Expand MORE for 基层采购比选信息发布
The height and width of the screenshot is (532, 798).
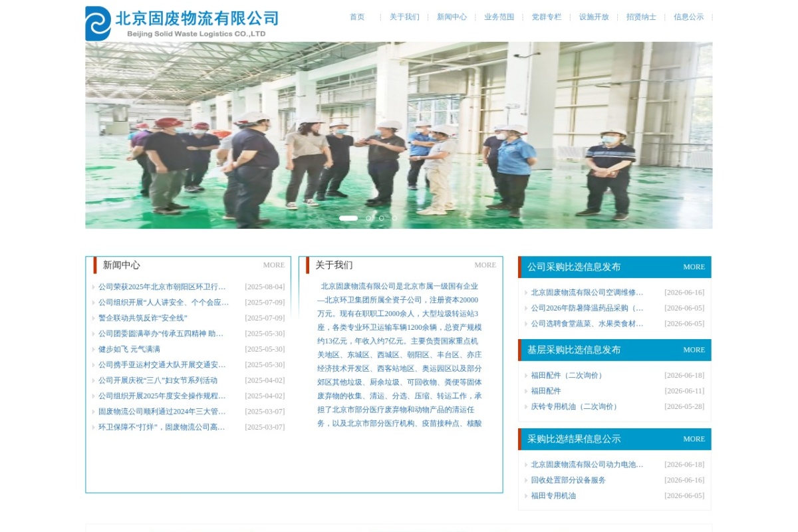(694, 350)
